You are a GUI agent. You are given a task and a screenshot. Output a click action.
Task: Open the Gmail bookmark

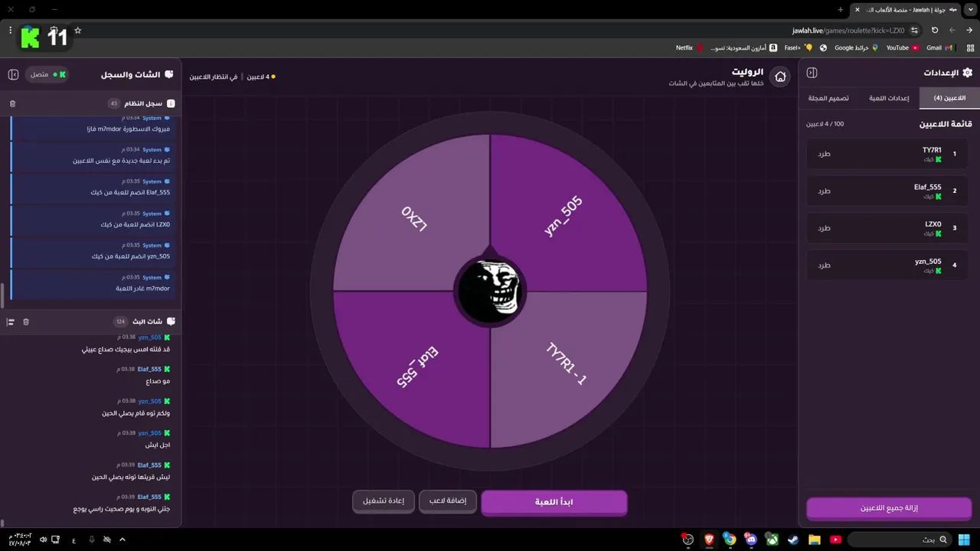pos(939,47)
